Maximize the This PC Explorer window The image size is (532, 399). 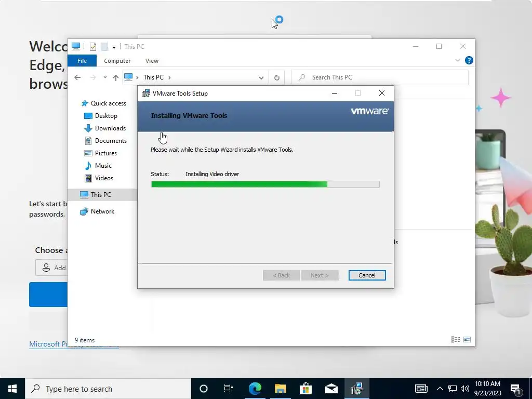[x=439, y=46]
